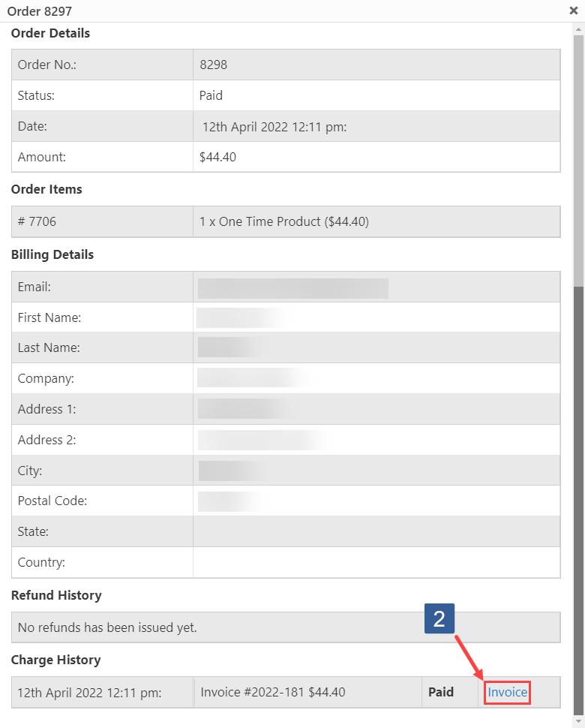Click the Paid status value row
Screen dimensions: 585x728
[x=211, y=95]
